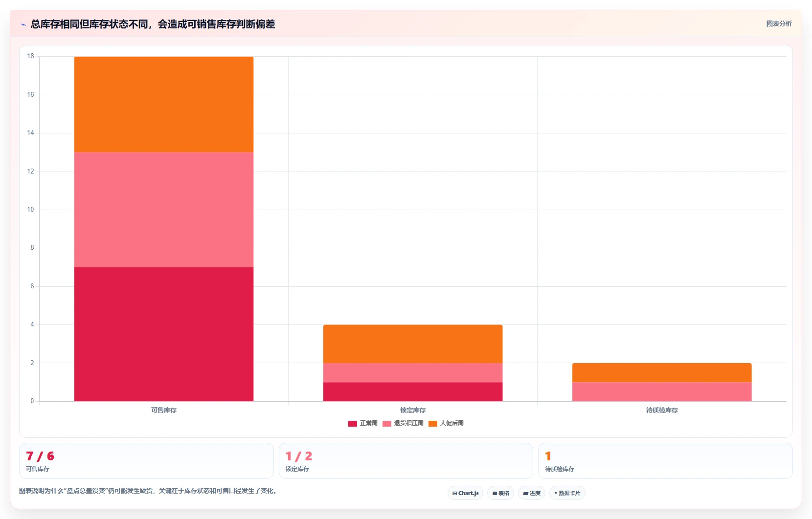Click the footer note starting 图表说明为什么
The image size is (812, 519).
tap(149, 491)
